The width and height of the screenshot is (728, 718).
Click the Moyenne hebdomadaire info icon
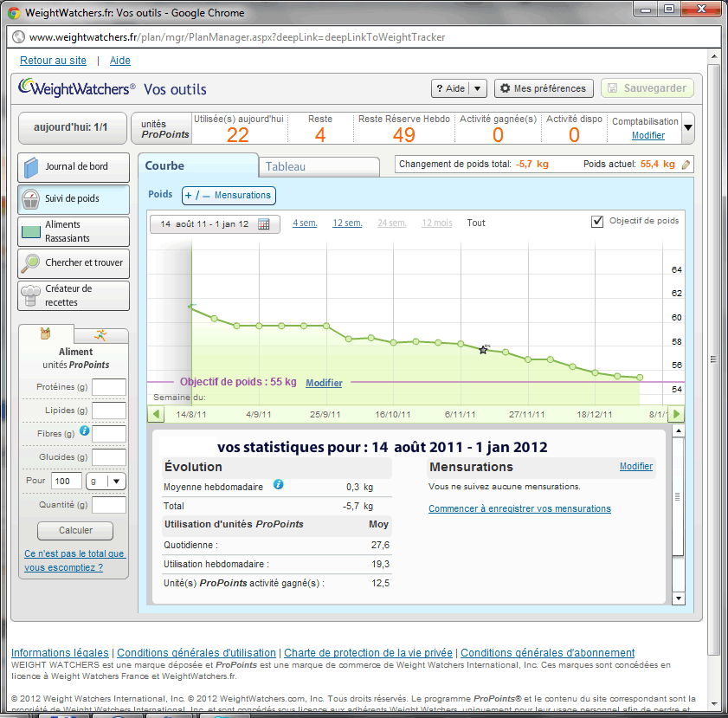[278, 484]
